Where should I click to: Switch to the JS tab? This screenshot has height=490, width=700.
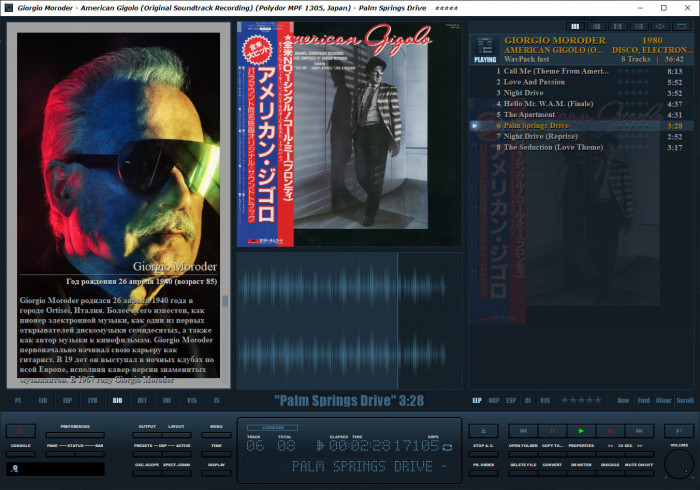coord(217,400)
